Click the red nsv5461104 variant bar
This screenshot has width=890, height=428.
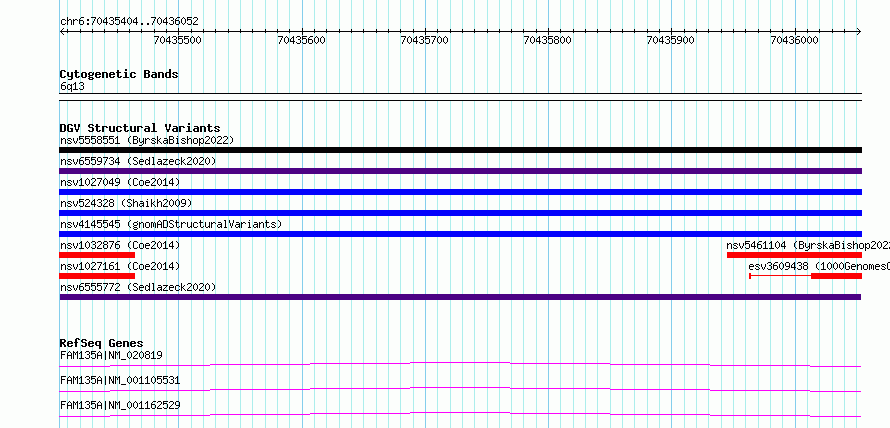click(794, 255)
